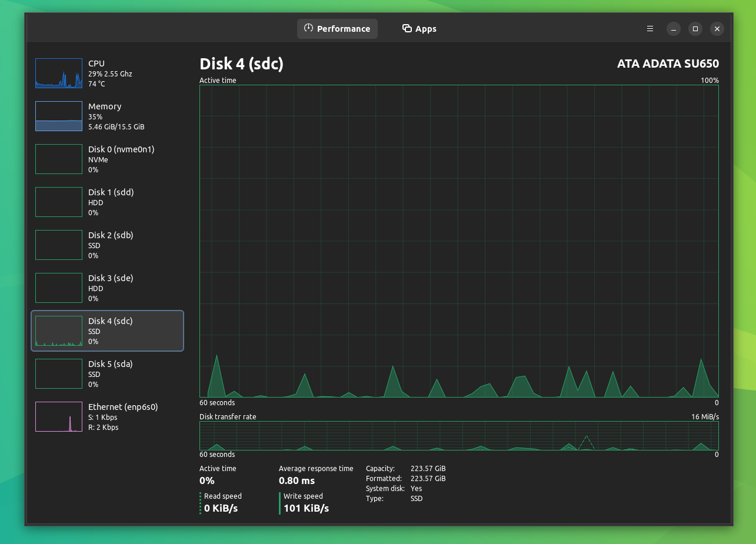Click the ATA ADATA SU650 device label
756x544 pixels.
[x=668, y=64]
